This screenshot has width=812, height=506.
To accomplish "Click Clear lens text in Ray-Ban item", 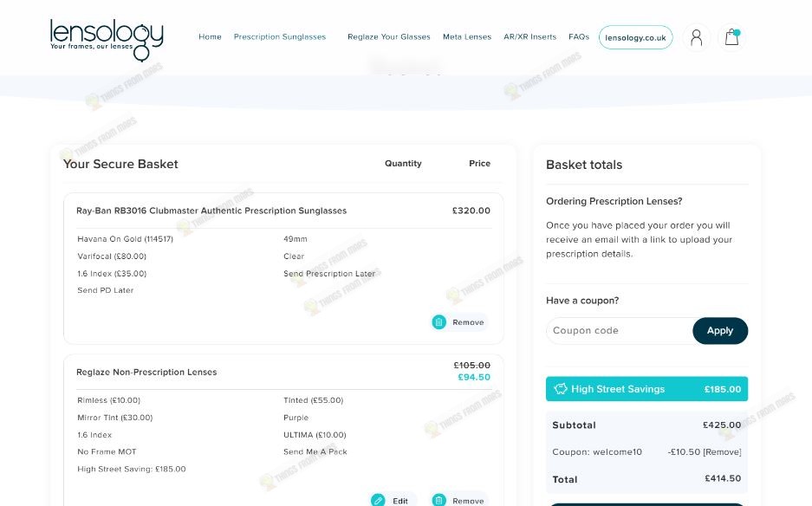I will [294, 256].
